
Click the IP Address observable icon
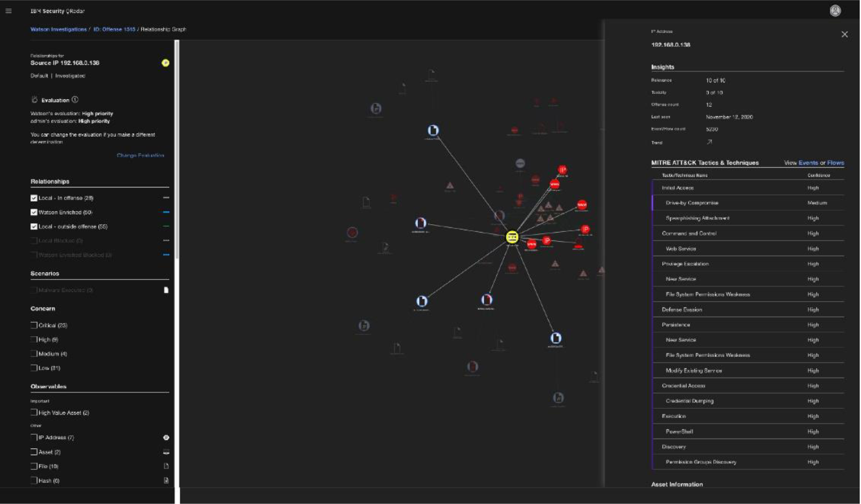coord(166,438)
